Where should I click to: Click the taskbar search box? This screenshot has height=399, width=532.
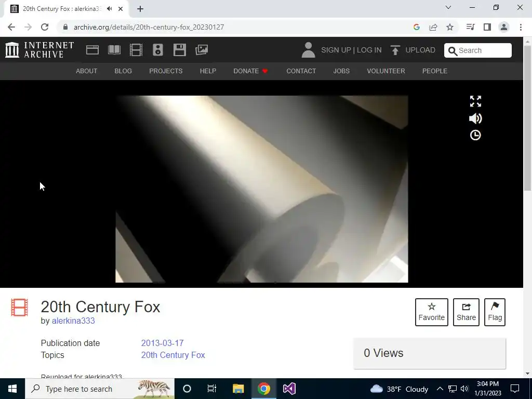click(x=100, y=389)
